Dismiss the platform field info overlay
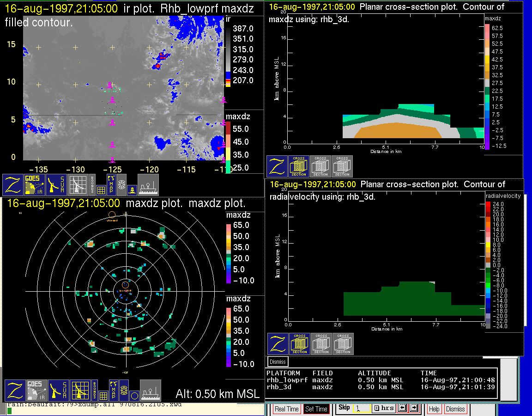 point(278,361)
